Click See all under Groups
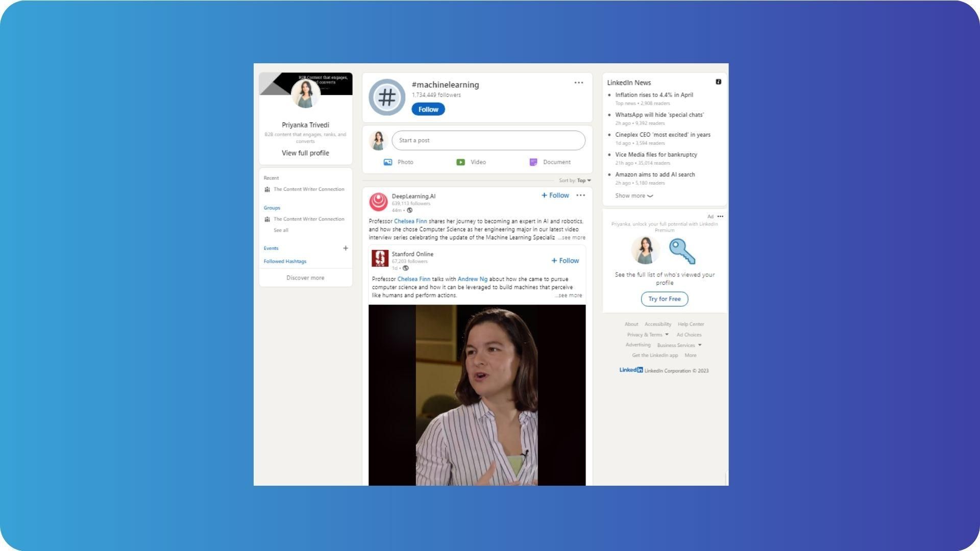Image resolution: width=980 pixels, height=551 pixels. tap(281, 231)
